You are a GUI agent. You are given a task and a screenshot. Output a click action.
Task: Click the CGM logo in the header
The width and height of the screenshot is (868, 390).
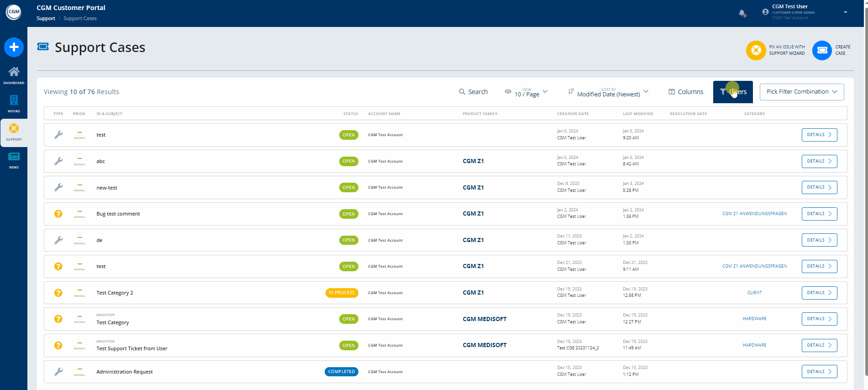coord(14,12)
